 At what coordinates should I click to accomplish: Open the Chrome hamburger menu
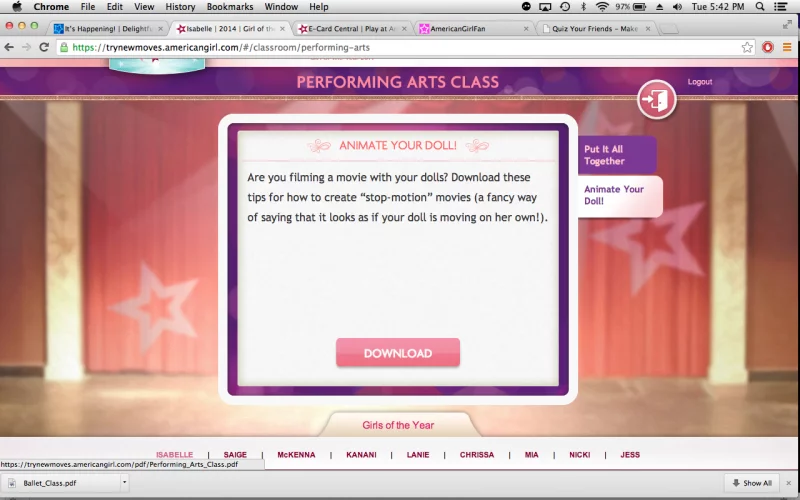pos(787,47)
